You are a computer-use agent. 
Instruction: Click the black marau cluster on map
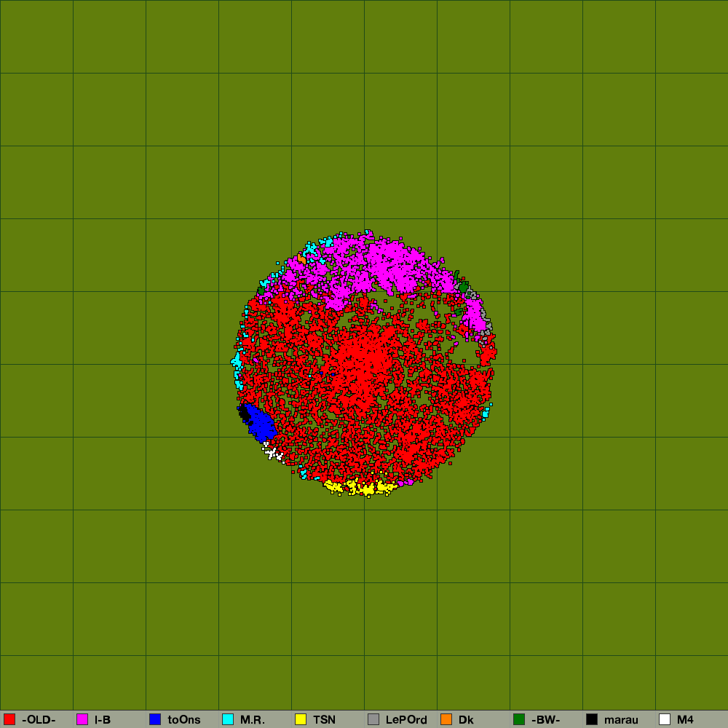244,413
